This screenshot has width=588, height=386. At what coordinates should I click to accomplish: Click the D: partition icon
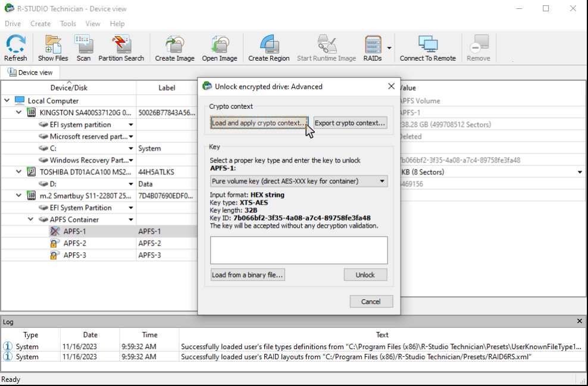point(43,184)
